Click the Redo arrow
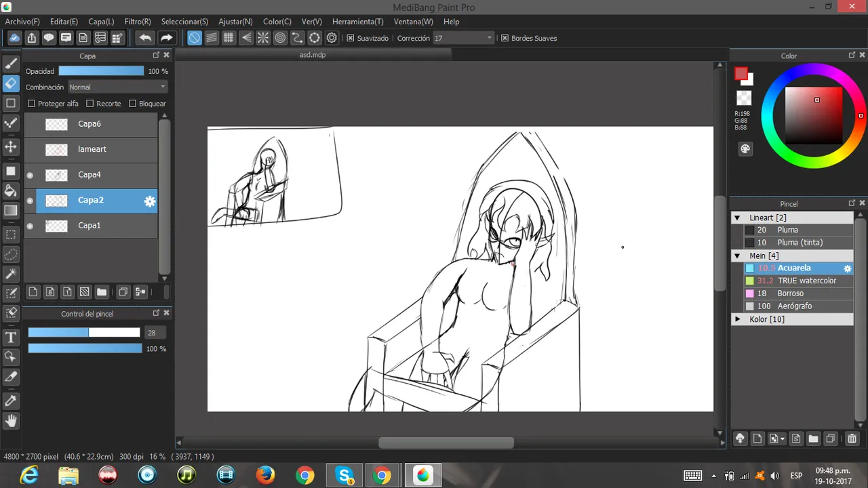This screenshot has width=868, height=488. click(167, 38)
